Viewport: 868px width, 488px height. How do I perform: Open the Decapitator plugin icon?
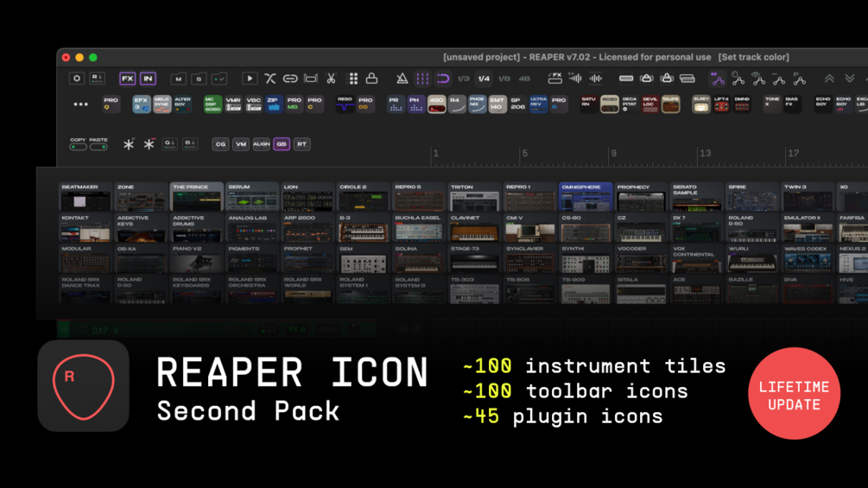point(630,104)
